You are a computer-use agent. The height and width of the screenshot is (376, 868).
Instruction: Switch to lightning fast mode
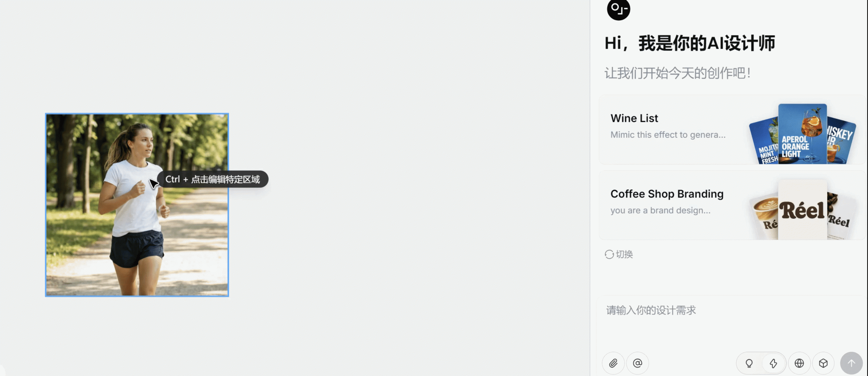coord(773,363)
